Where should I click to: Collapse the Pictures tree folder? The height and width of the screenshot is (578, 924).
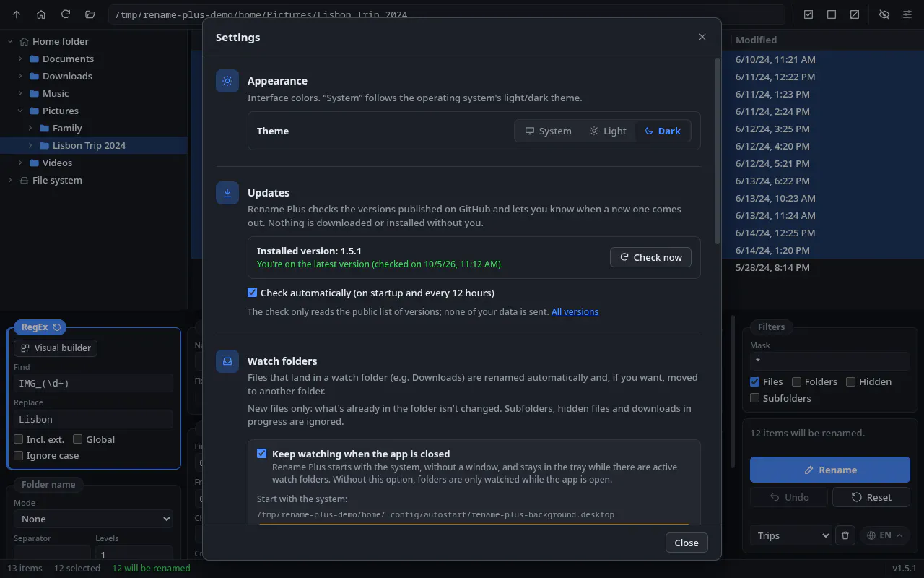(20, 111)
